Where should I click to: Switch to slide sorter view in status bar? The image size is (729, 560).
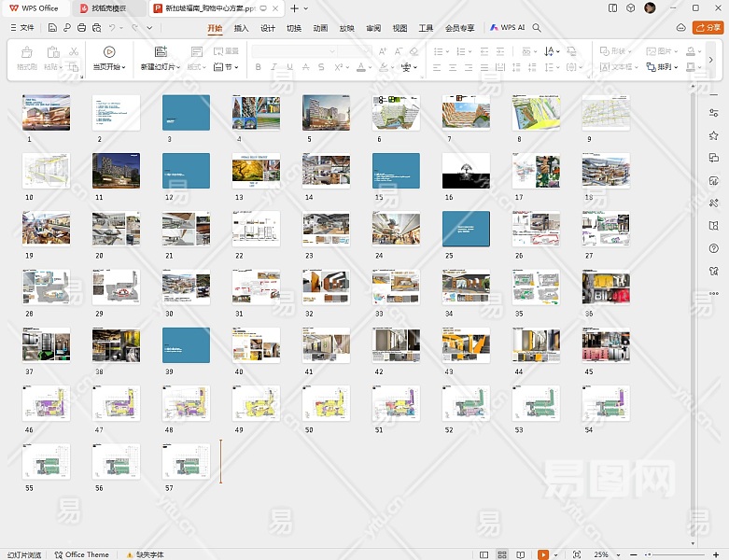pyautogui.click(x=502, y=554)
